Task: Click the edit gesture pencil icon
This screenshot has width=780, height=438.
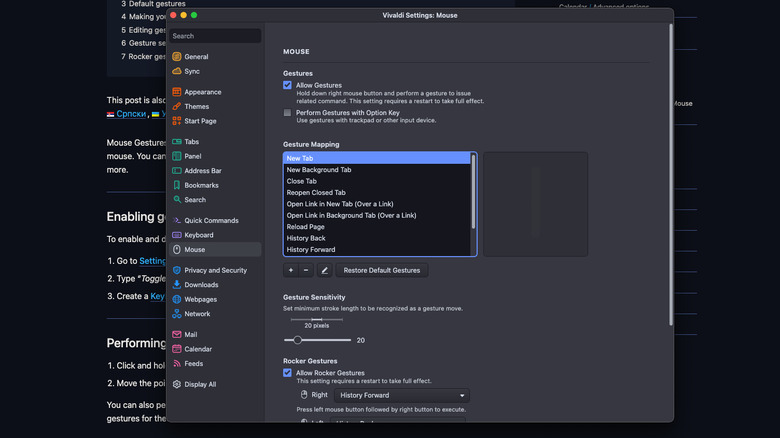Action: tap(324, 270)
